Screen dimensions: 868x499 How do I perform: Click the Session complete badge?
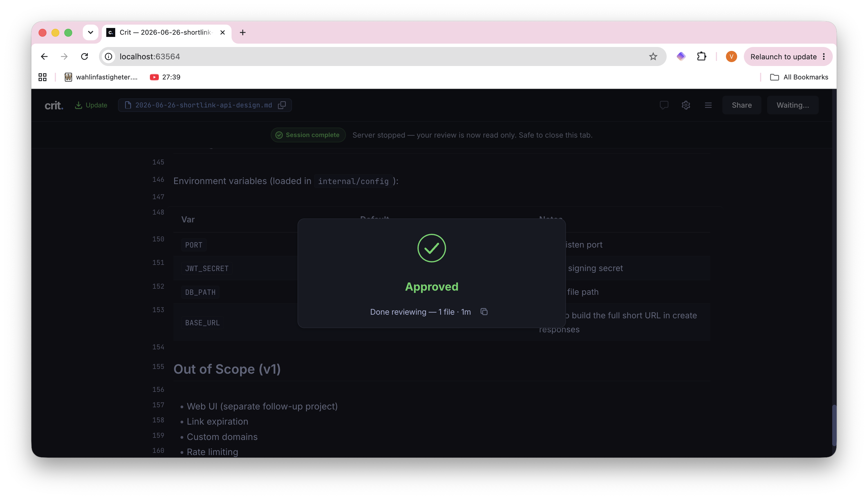click(308, 135)
